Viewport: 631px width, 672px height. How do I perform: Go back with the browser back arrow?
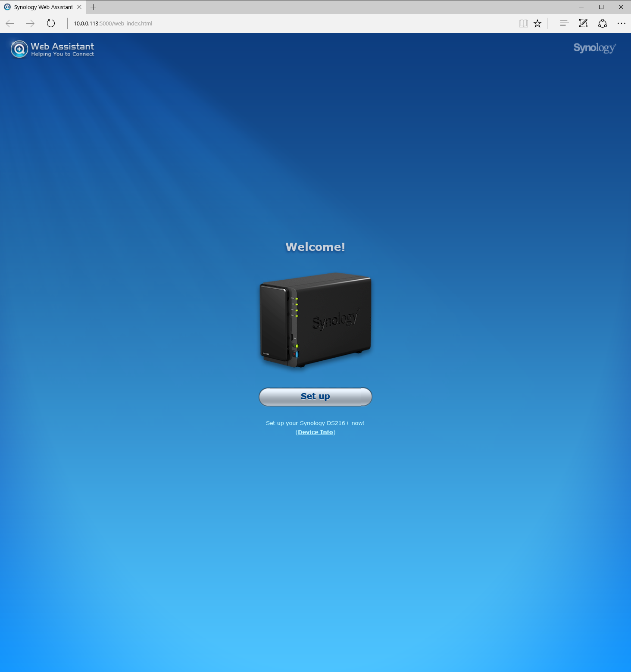tap(10, 23)
